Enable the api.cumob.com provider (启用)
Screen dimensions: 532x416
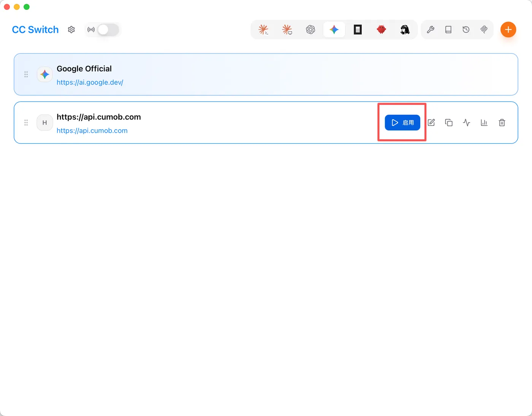point(402,122)
